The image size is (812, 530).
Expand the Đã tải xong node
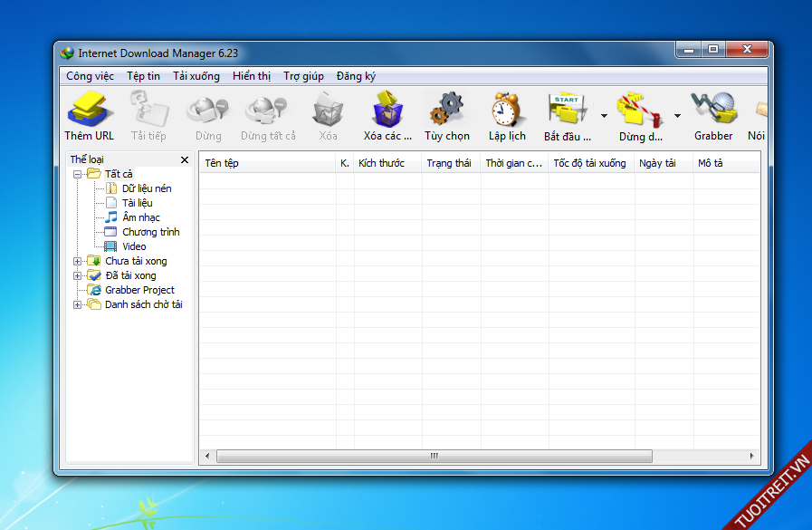pyautogui.click(x=78, y=275)
